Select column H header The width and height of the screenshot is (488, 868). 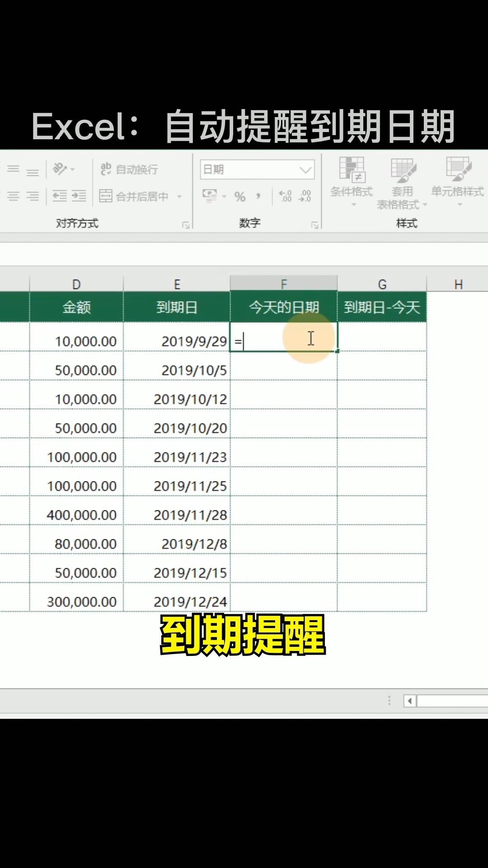(458, 284)
